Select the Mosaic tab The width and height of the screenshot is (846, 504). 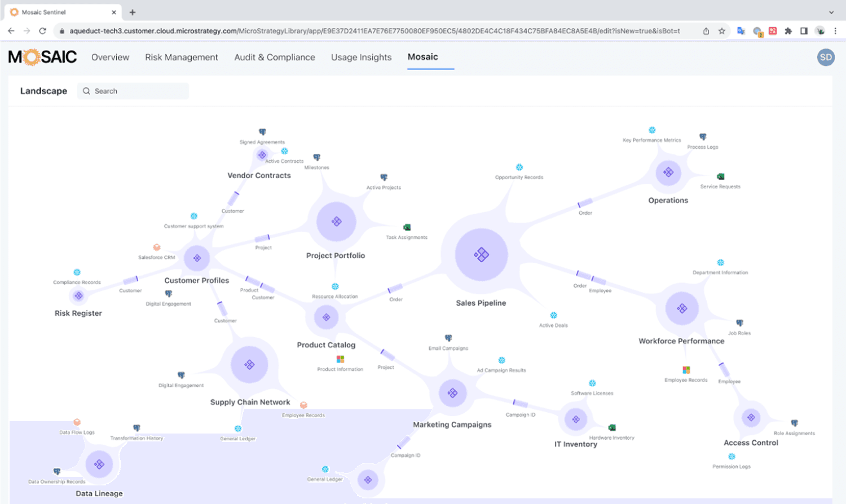pyautogui.click(x=423, y=57)
